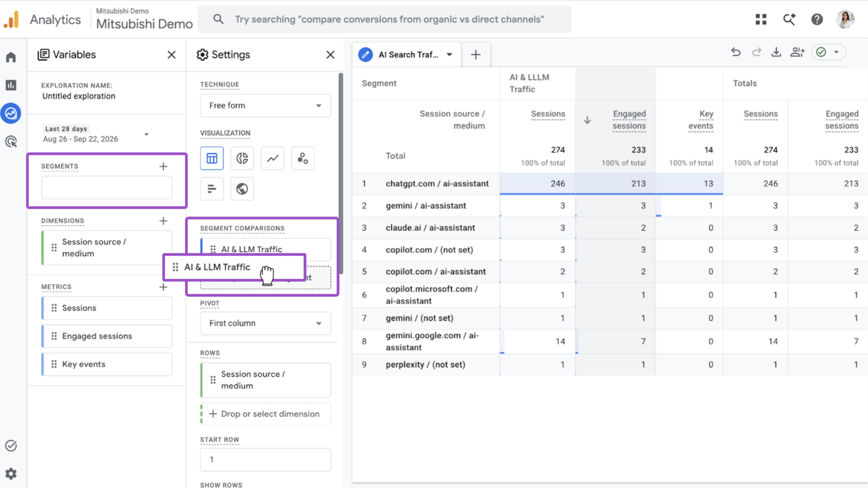Open the Admin gear icon
868x488 pixels.
pos(11,474)
